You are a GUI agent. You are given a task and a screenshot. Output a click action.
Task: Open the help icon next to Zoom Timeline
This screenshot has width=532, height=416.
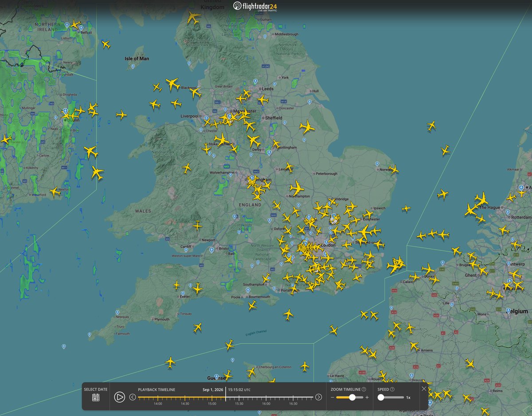point(364,389)
